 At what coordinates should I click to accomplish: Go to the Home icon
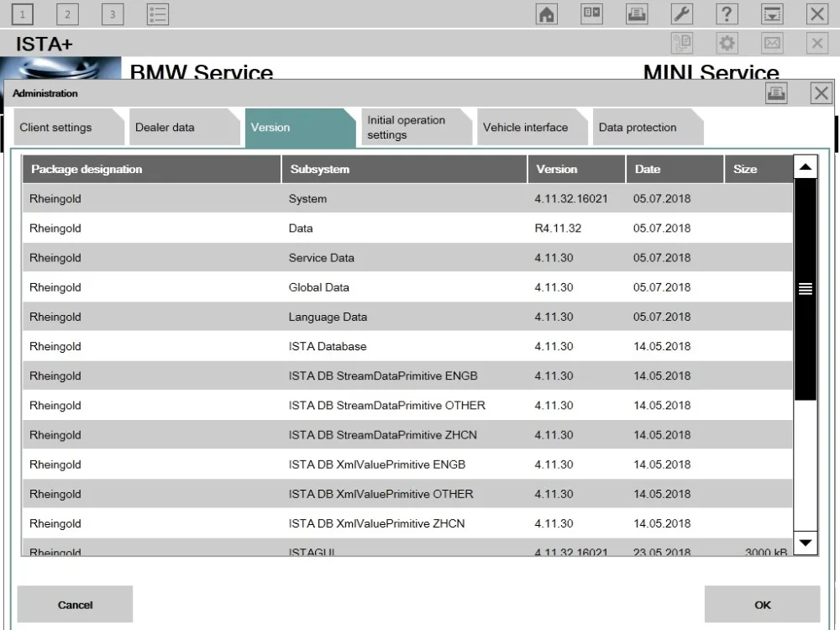(547, 14)
